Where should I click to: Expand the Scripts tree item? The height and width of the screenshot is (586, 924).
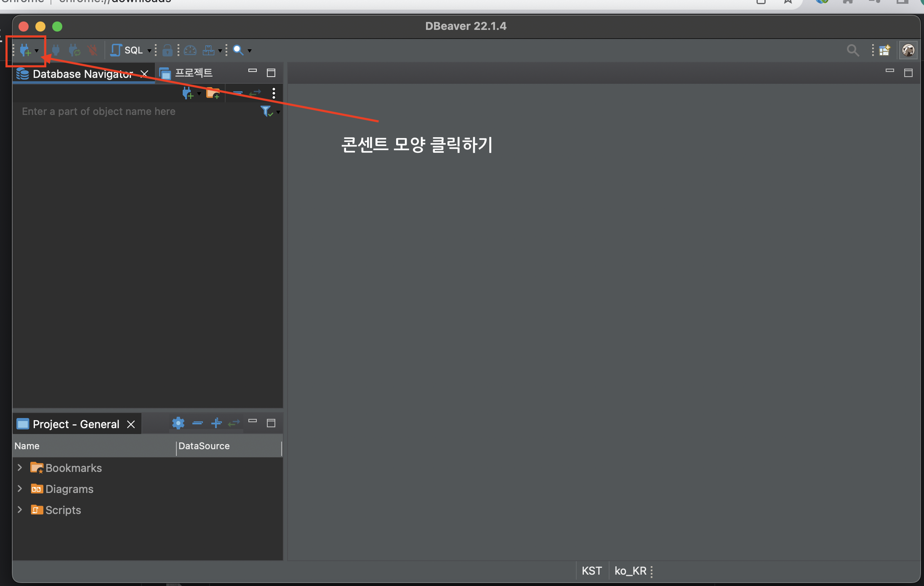pyautogui.click(x=20, y=510)
